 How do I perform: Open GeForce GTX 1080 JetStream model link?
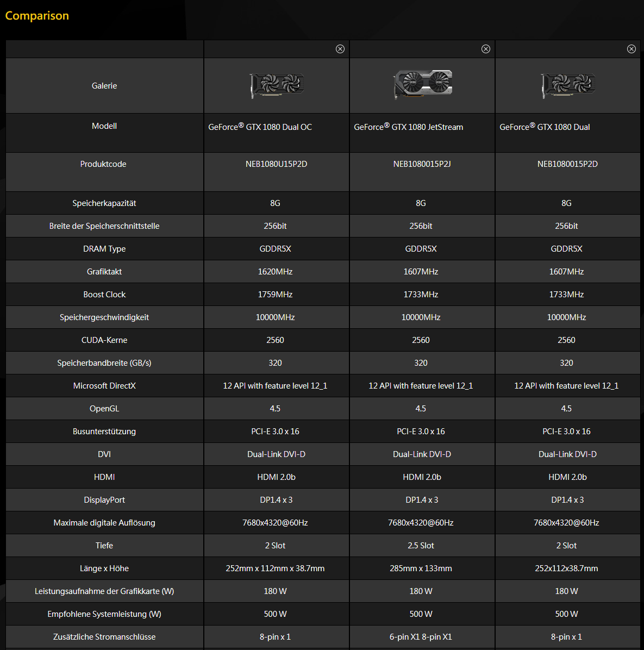(408, 127)
